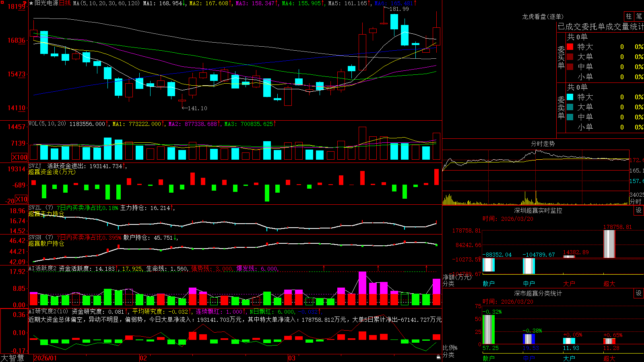Click the 11.93 大户 percentage value
Screen dimensions: 644x362
point(571,348)
